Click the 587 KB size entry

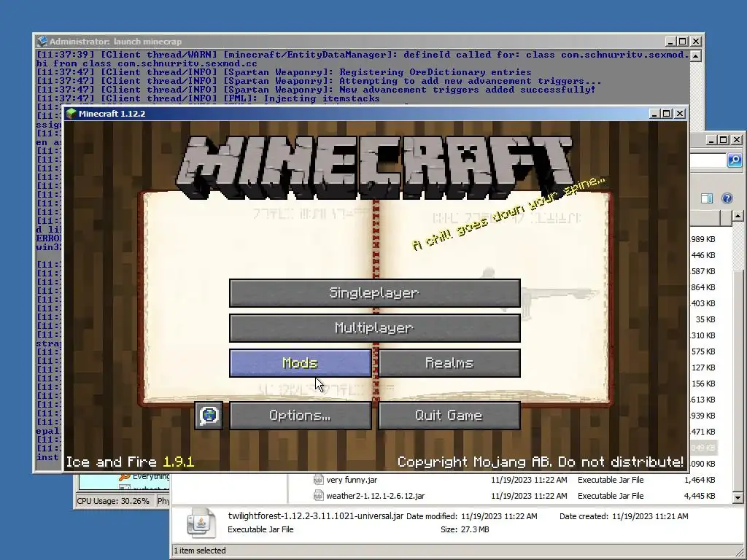pyautogui.click(x=703, y=271)
